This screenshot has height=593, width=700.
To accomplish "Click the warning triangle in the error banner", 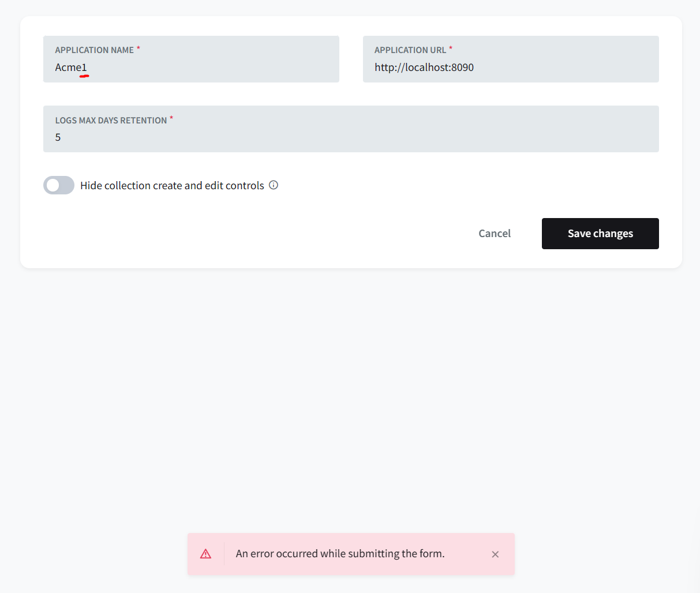I will point(206,553).
